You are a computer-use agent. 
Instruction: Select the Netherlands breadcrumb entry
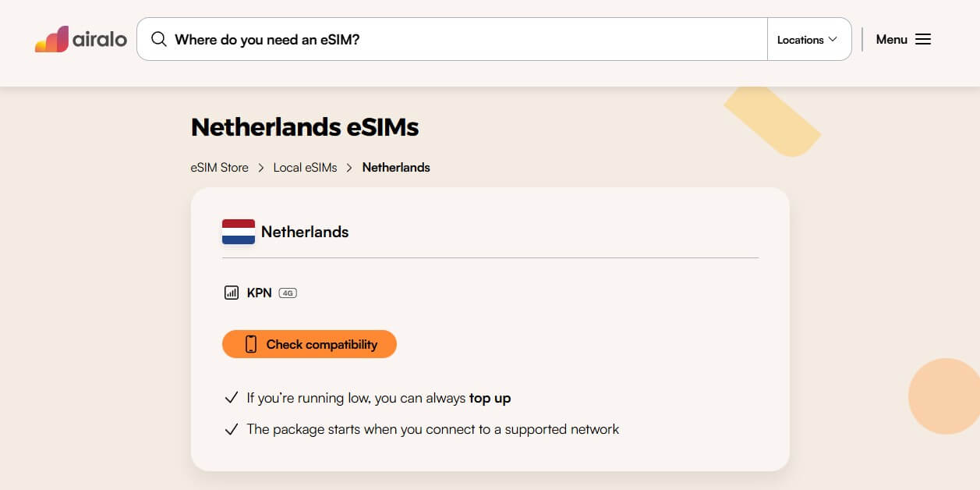click(x=396, y=167)
